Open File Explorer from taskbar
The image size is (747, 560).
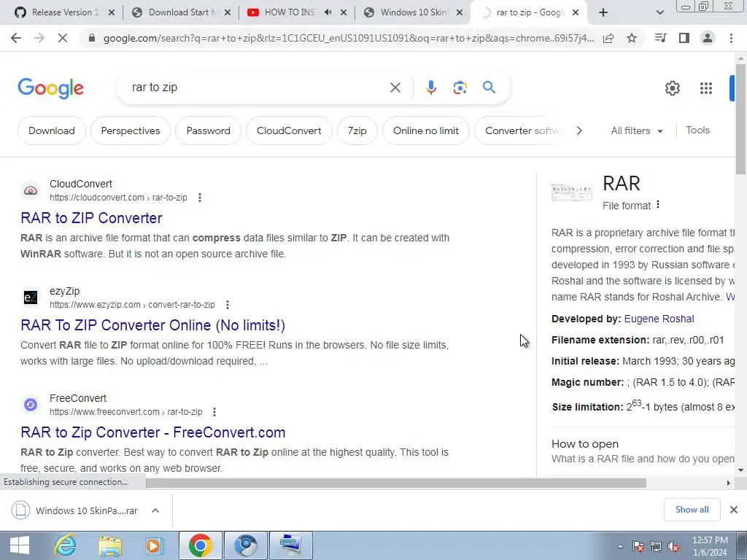pos(110,545)
